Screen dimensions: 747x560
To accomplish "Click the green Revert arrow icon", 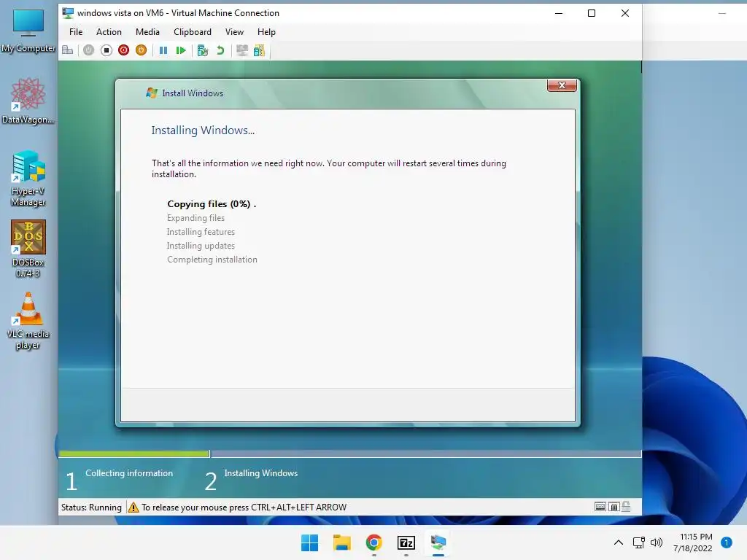I will pyautogui.click(x=220, y=50).
